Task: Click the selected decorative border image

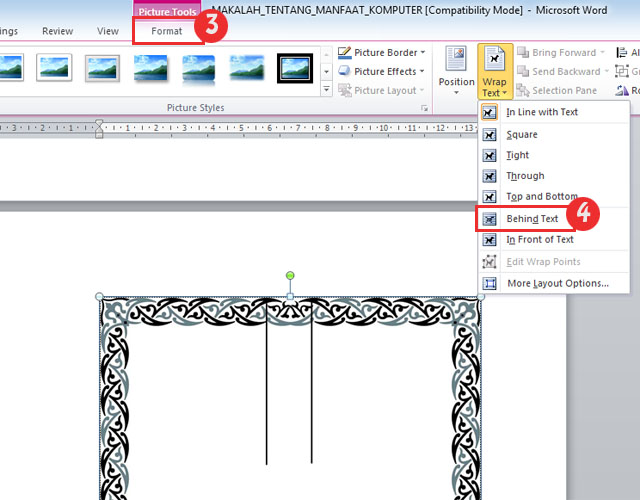Action: pos(290,398)
